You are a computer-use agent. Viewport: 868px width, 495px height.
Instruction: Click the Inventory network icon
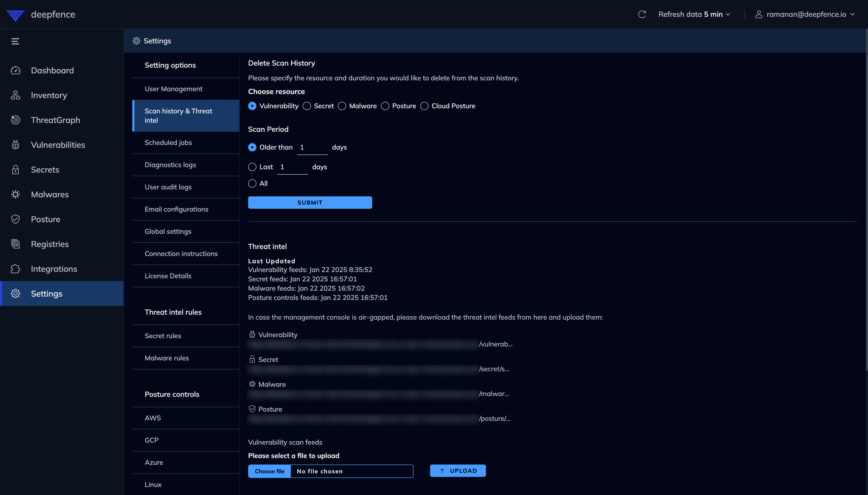pyautogui.click(x=15, y=95)
